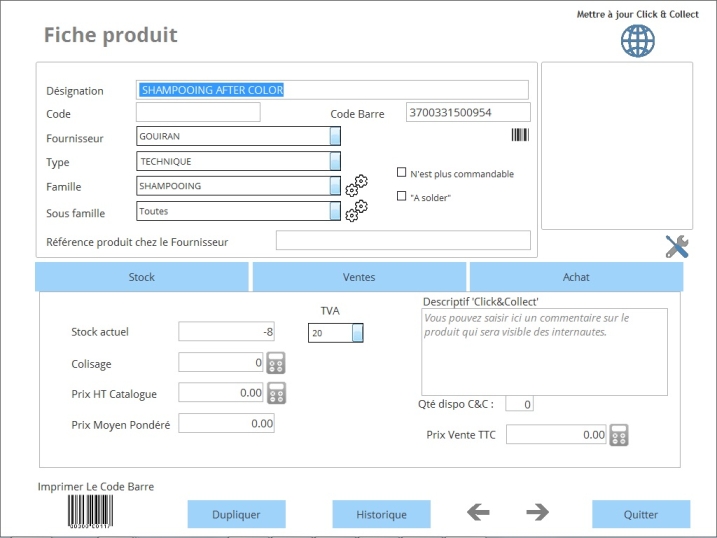Click the empty Code field
717x538 pixels.
[x=198, y=112]
